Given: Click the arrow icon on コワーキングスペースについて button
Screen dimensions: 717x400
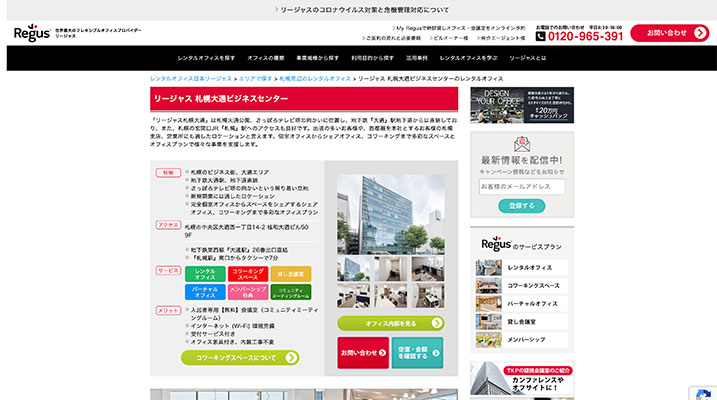Looking at the screenshot, I should [291, 357].
